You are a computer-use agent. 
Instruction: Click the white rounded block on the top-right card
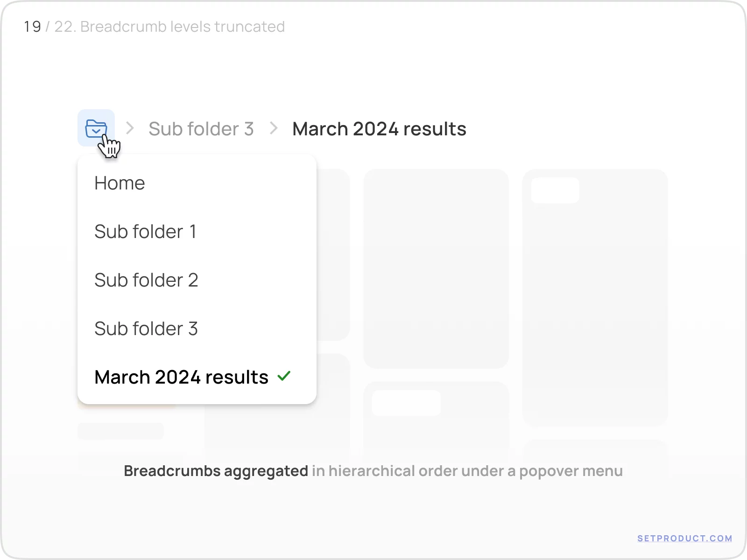point(555,190)
